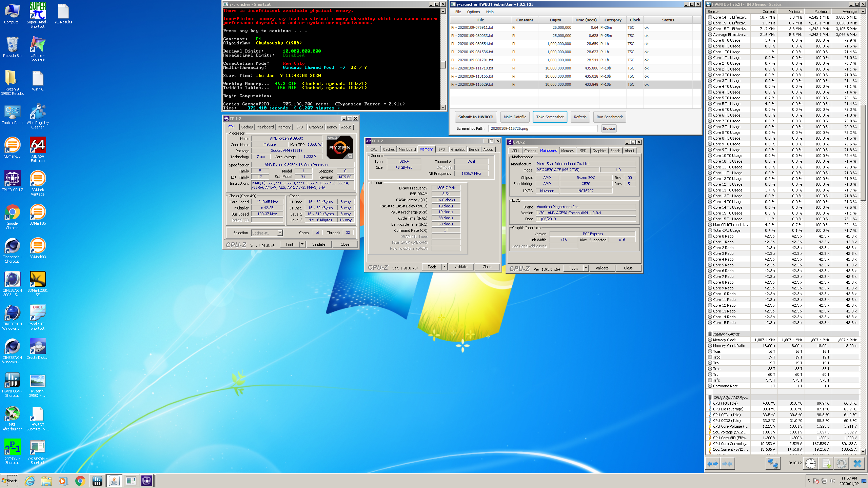Image resolution: width=868 pixels, height=488 pixels.
Task: Click Digits column header in HWBOT table
Action: point(555,20)
